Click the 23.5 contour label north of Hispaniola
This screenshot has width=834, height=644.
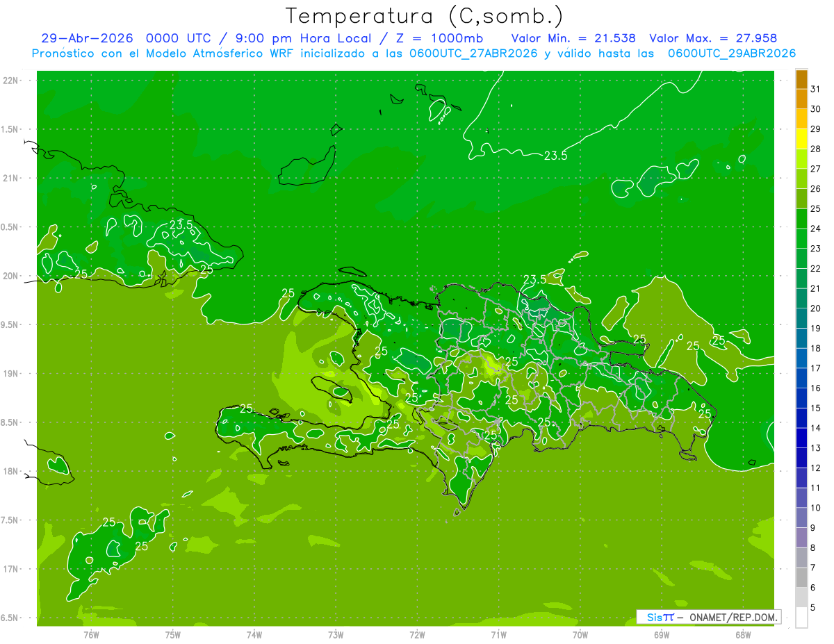(555, 156)
